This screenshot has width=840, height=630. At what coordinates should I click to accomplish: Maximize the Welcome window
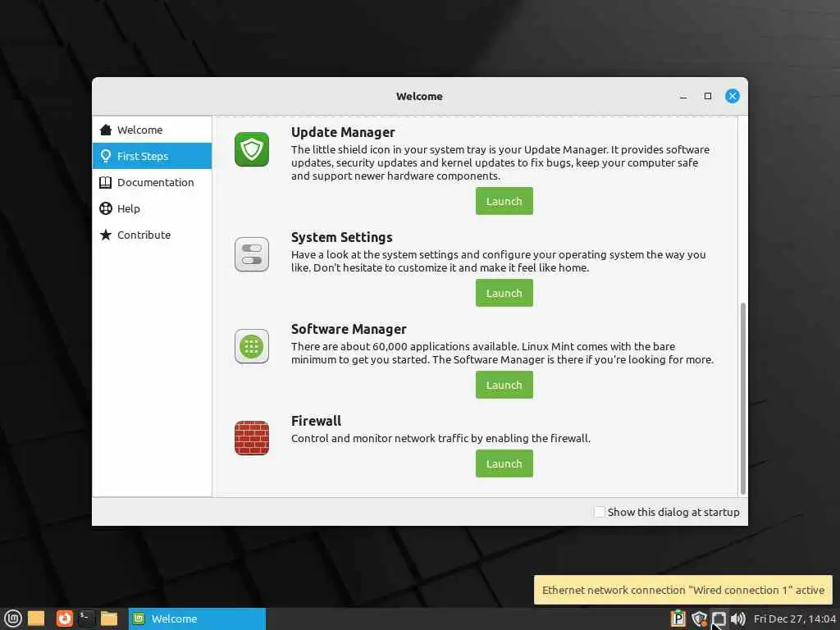tap(708, 97)
